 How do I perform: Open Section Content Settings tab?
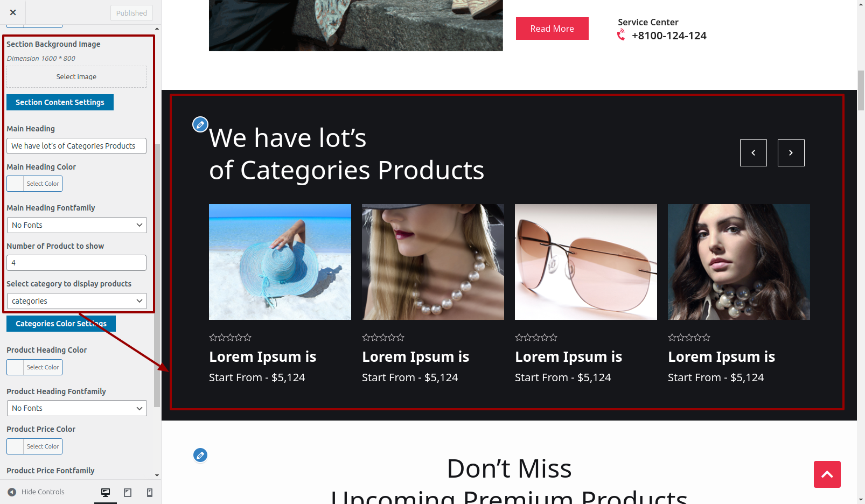(60, 102)
